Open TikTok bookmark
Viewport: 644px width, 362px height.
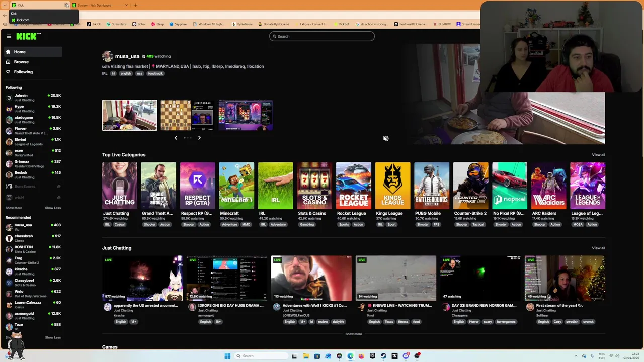click(94, 24)
